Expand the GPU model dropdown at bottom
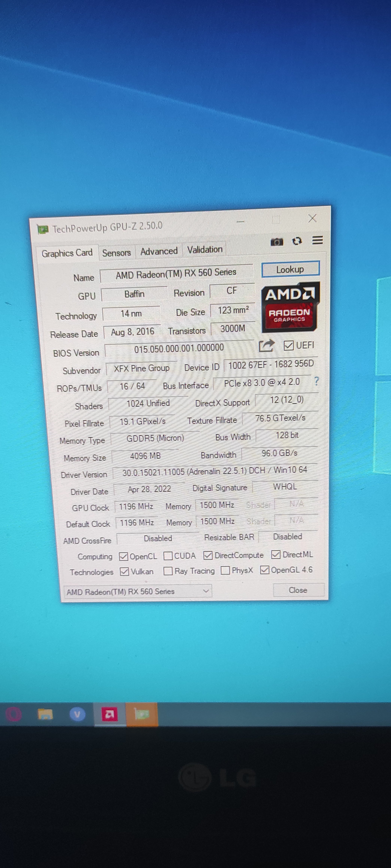Screen dimensions: 391x868 point(207,590)
